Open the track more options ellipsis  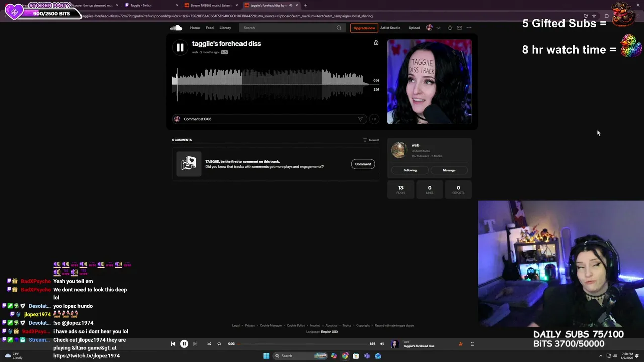pyautogui.click(x=374, y=119)
